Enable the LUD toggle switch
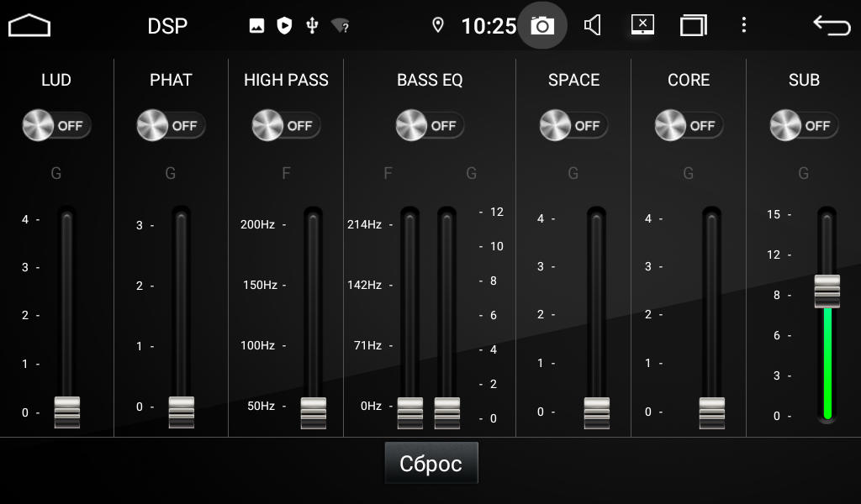This screenshot has width=861, height=504. (x=56, y=126)
